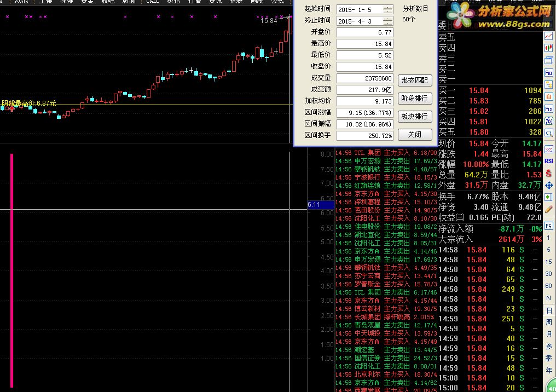
Task: Select the 北京利尔 主力买入 alert row
Action: click(386, 374)
